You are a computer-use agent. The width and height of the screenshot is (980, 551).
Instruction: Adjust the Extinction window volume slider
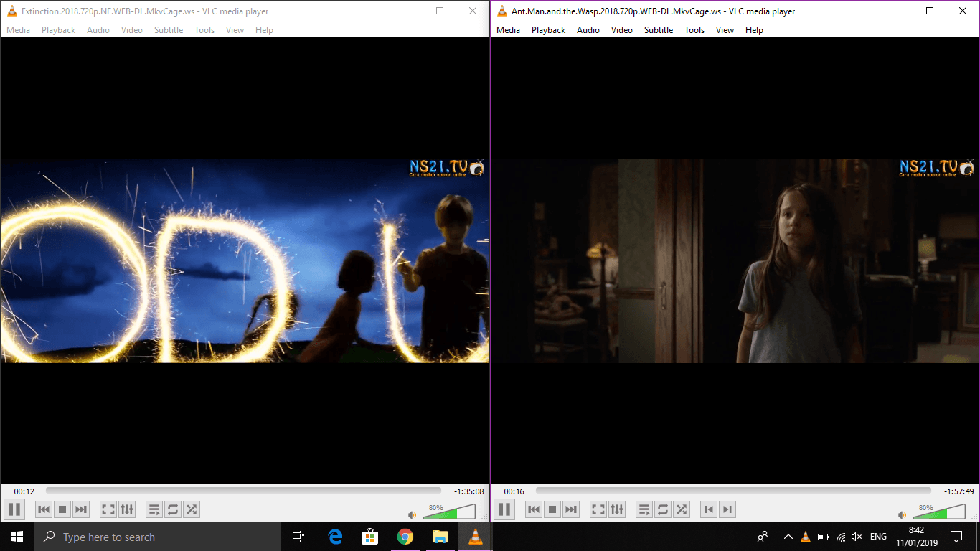448,512
